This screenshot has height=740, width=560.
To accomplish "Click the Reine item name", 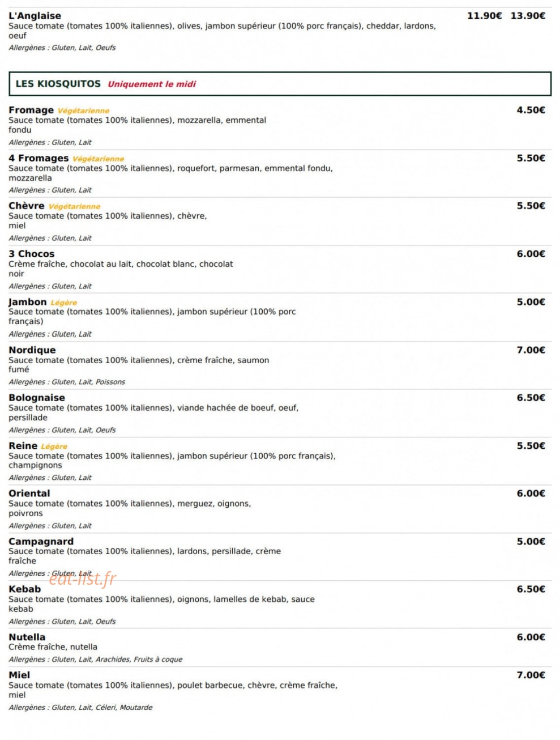I will point(23,446).
